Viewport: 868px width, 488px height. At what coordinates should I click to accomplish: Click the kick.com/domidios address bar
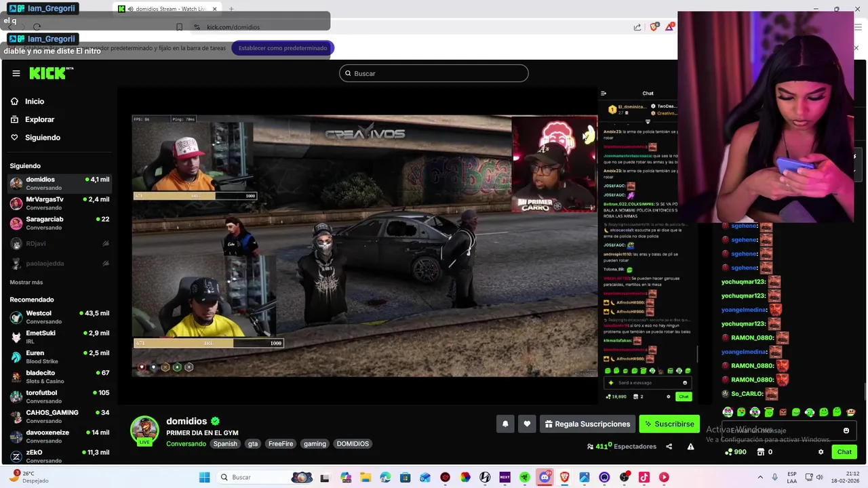click(233, 27)
